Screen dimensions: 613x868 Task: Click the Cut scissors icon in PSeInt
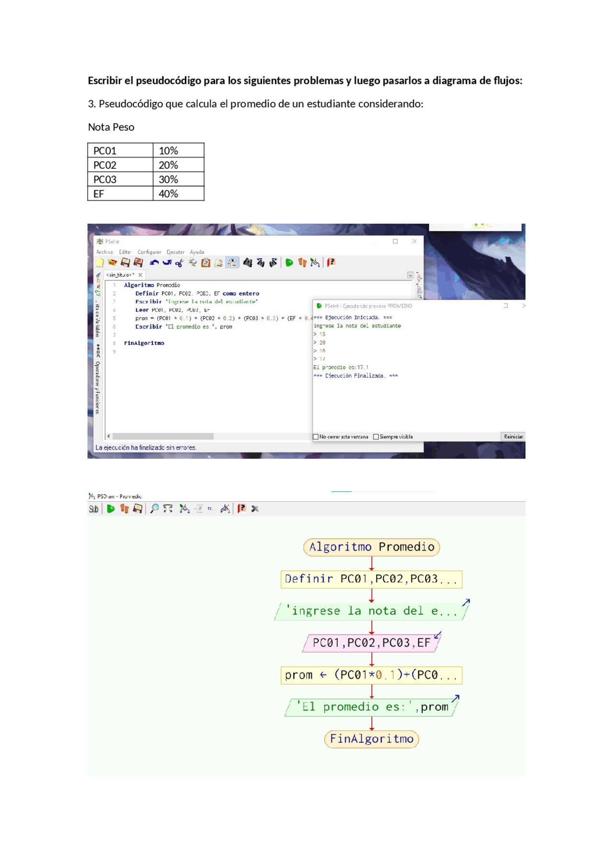point(180,263)
